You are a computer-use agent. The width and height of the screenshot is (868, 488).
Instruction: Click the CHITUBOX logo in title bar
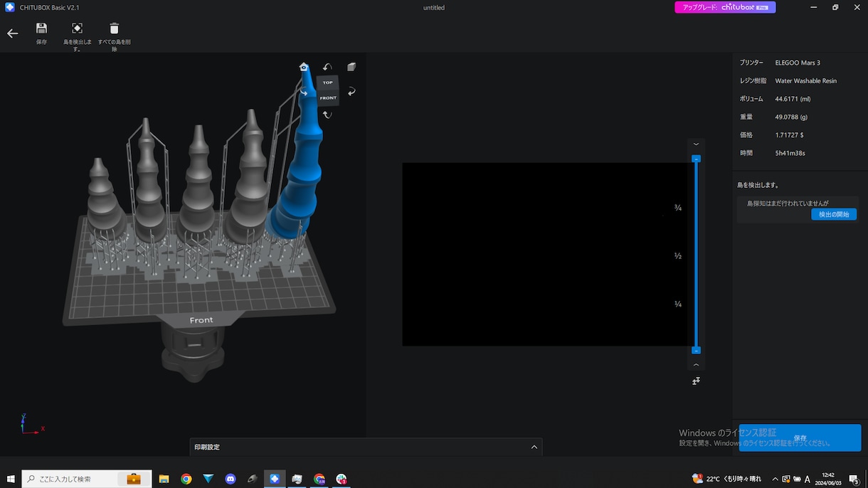point(10,7)
